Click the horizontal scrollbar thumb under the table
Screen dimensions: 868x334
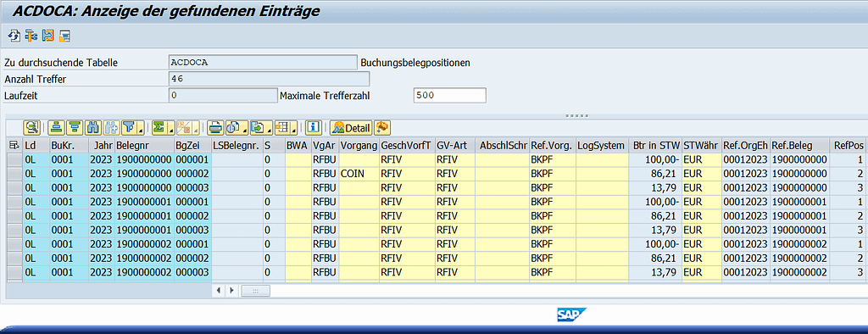pyautogui.click(x=255, y=290)
